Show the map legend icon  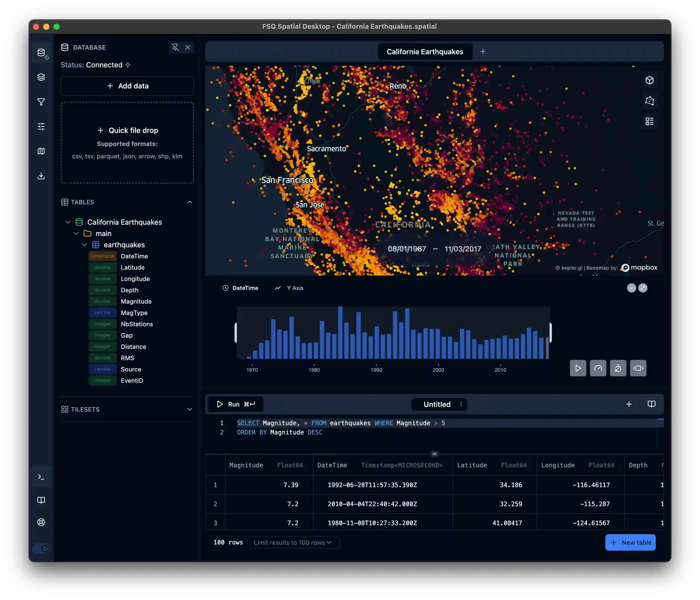point(649,121)
